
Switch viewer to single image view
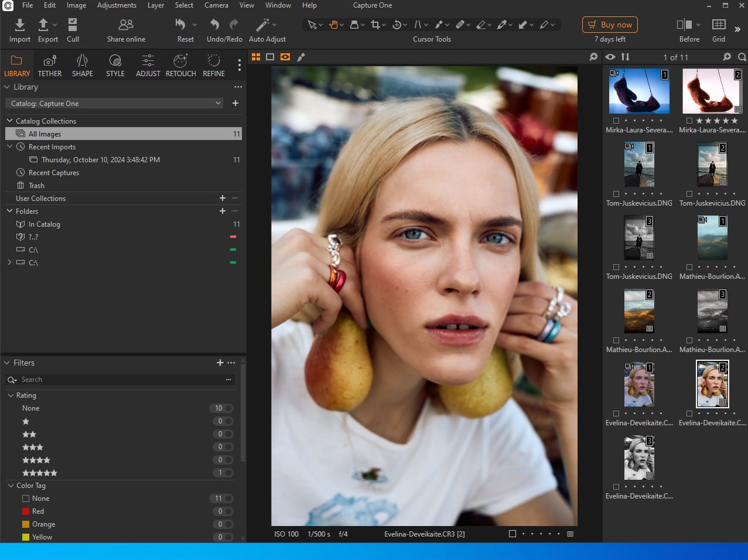point(270,57)
